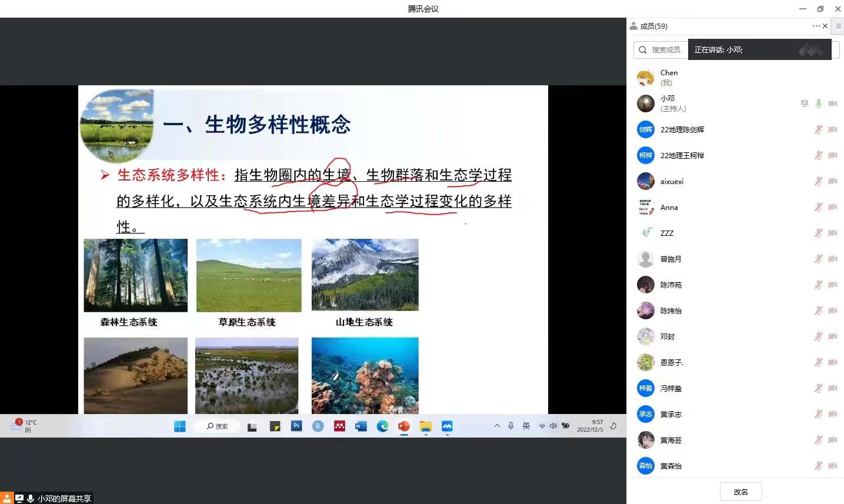Expand the system tray hidden icons chevron

[x=497, y=426]
